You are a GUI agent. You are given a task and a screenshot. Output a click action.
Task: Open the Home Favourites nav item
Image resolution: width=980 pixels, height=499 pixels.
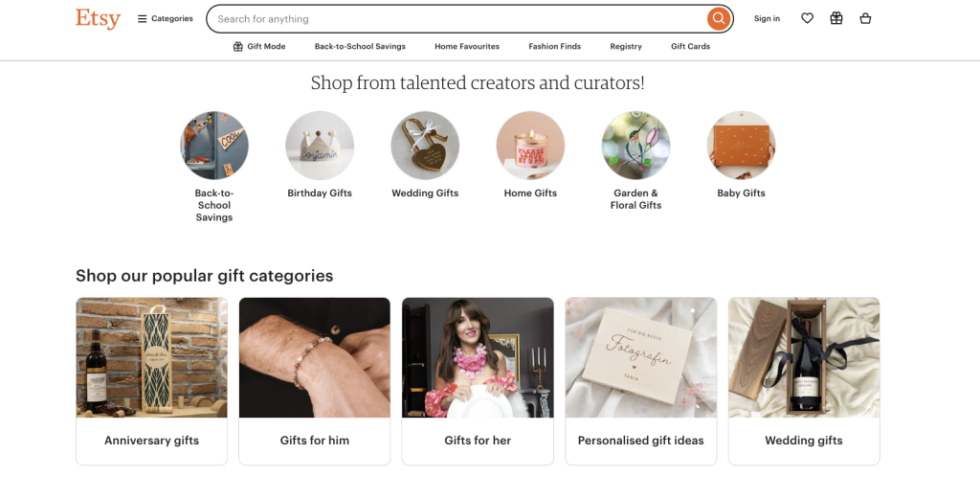click(467, 46)
